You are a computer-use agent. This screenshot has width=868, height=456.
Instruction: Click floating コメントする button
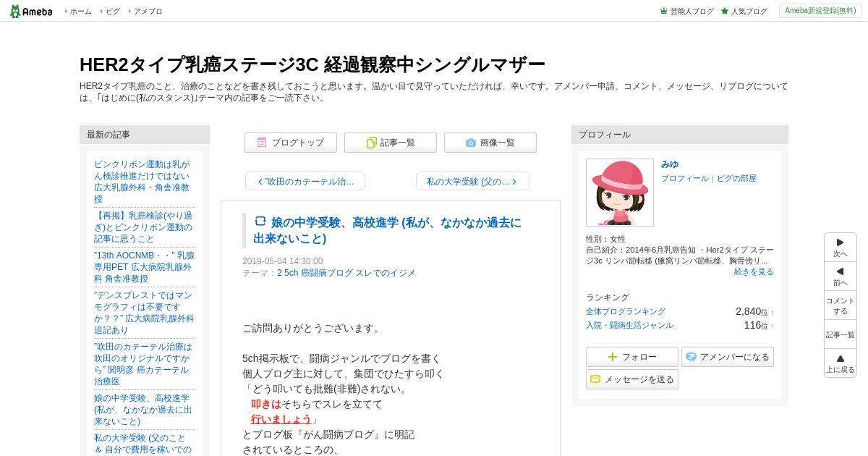pyautogui.click(x=841, y=305)
